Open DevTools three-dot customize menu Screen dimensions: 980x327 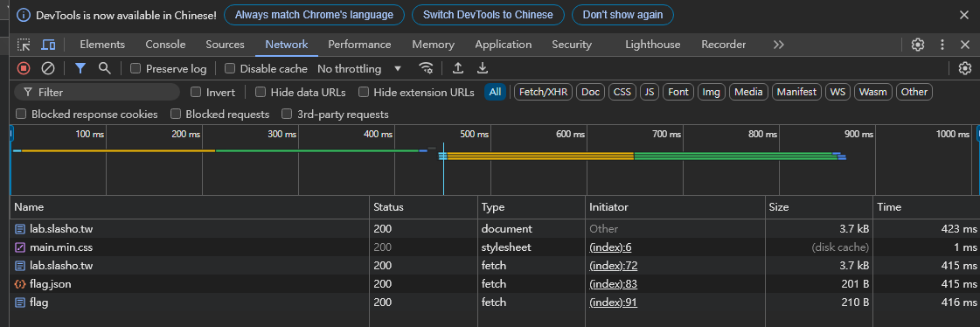click(942, 45)
